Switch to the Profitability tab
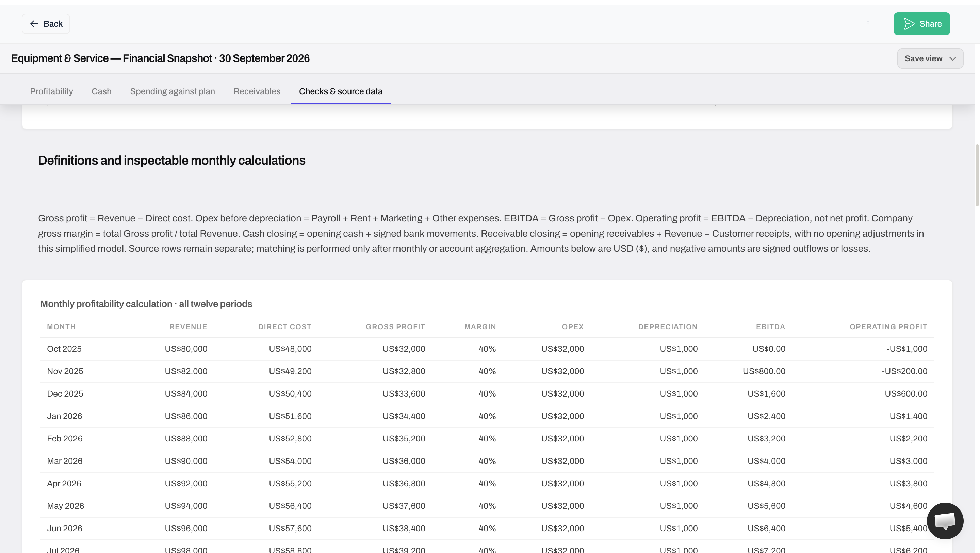This screenshot has width=980, height=553. (x=51, y=91)
